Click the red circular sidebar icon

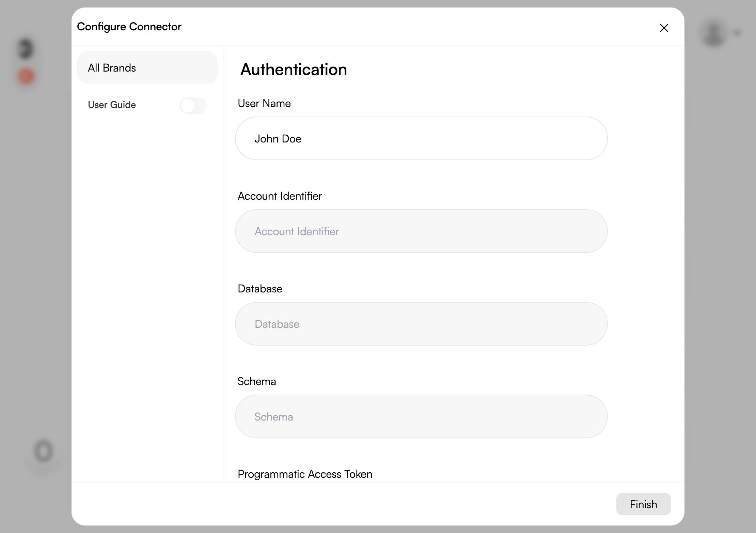click(x=26, y=76)
